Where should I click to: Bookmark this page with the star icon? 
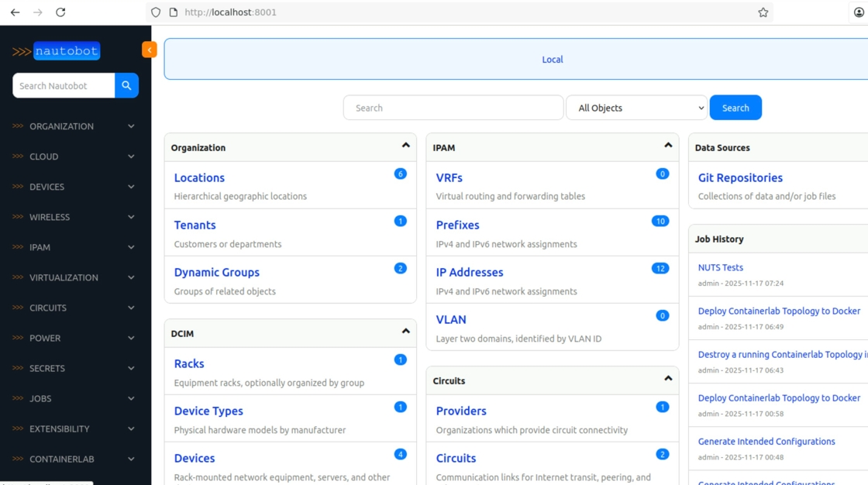coord(763,12)
